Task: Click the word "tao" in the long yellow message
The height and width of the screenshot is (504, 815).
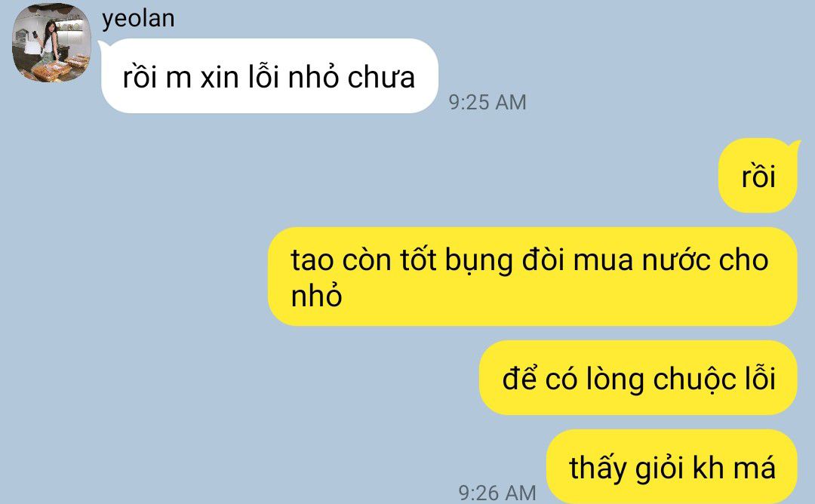Action: tap(312, 260)
